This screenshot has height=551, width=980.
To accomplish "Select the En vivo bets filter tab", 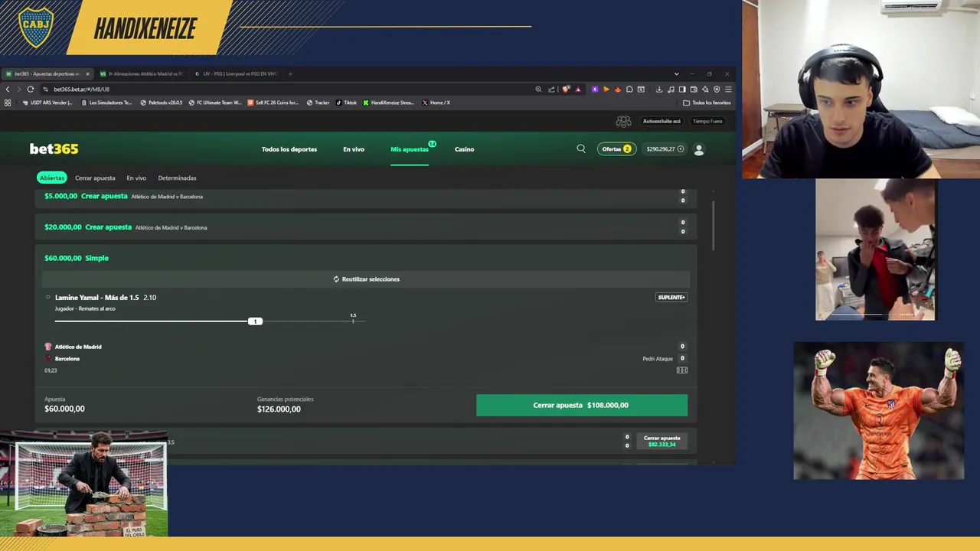I will pos(136,178).
